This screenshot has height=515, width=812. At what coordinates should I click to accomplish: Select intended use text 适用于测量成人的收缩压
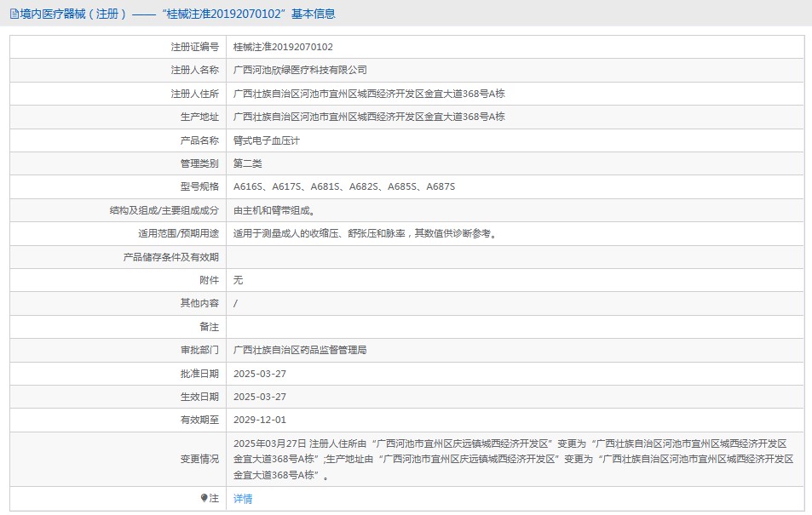366,233
